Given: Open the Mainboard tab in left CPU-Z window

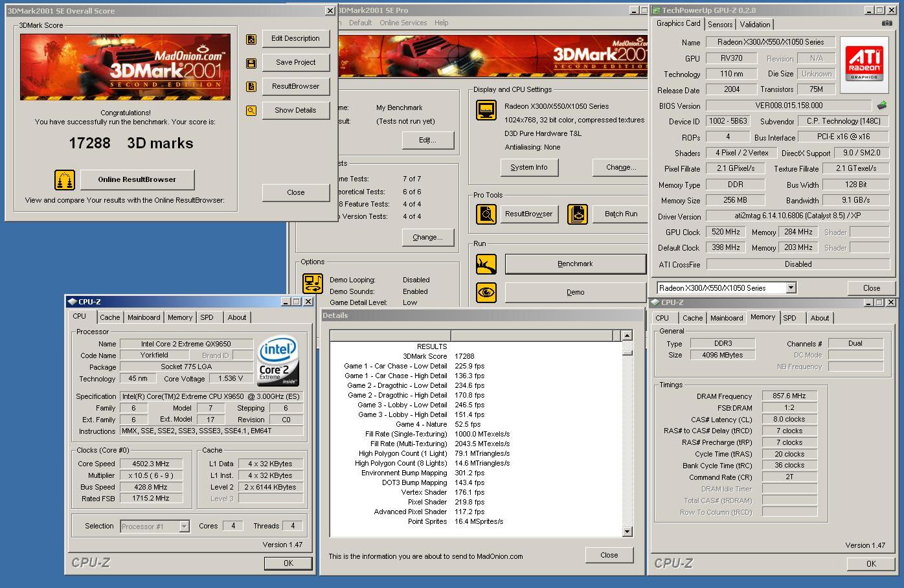Looking at the screenshot, I should (144, 317).
